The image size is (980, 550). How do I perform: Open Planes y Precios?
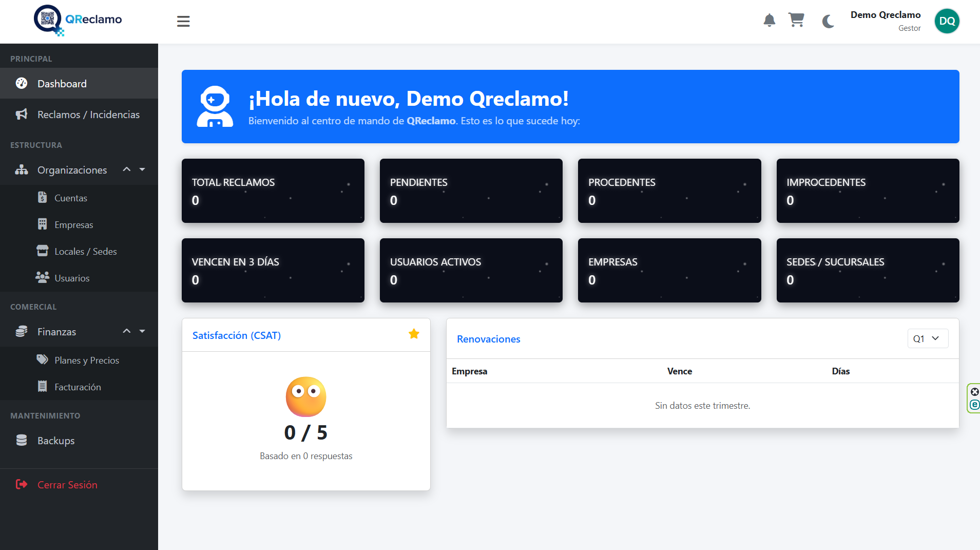[x=86, y=360]
